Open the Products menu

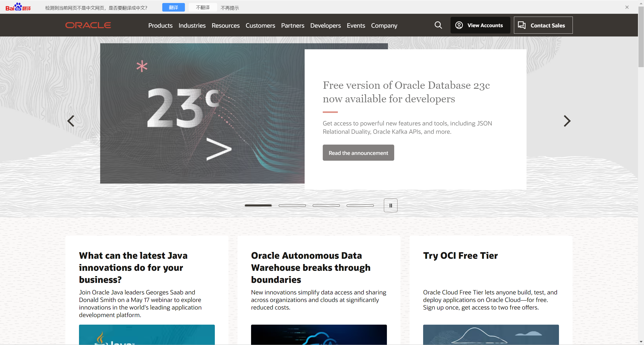pyautogui.click(x=160, y=25)
